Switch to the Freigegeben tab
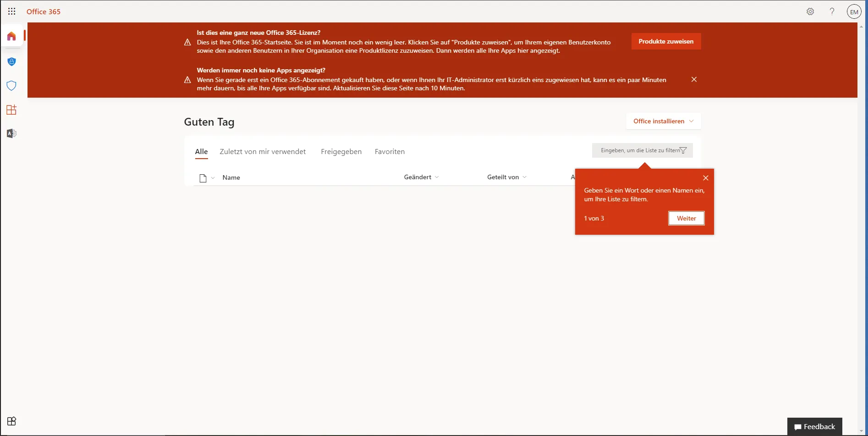The height and width of the screenshot is (436, 868). [341, 152]
